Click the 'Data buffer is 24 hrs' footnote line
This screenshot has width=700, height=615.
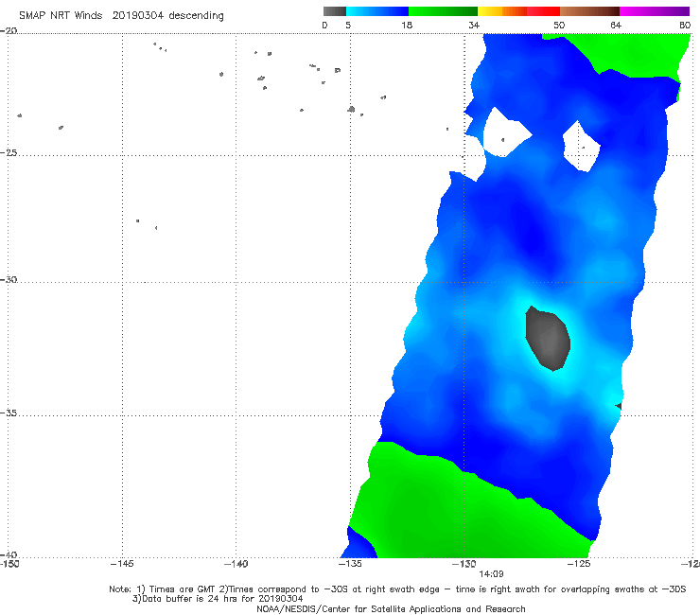point(218,599)
